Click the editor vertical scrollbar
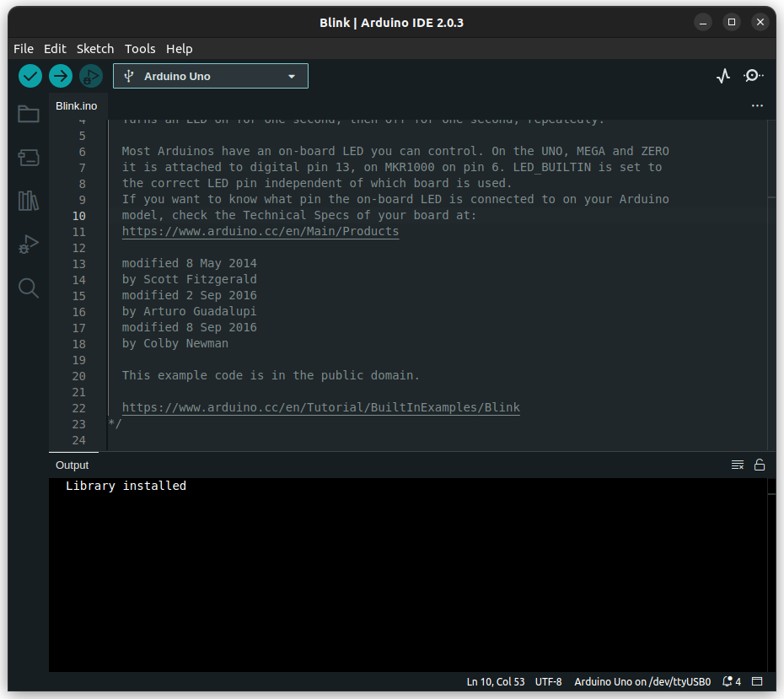This screenshot has width=784, height=699. click(x=771, y=285)
